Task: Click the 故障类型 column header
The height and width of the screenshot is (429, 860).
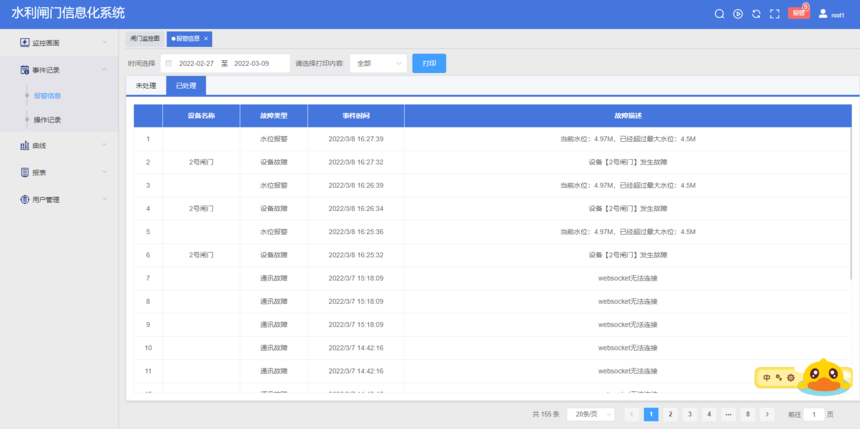Action: pos(274,116)
